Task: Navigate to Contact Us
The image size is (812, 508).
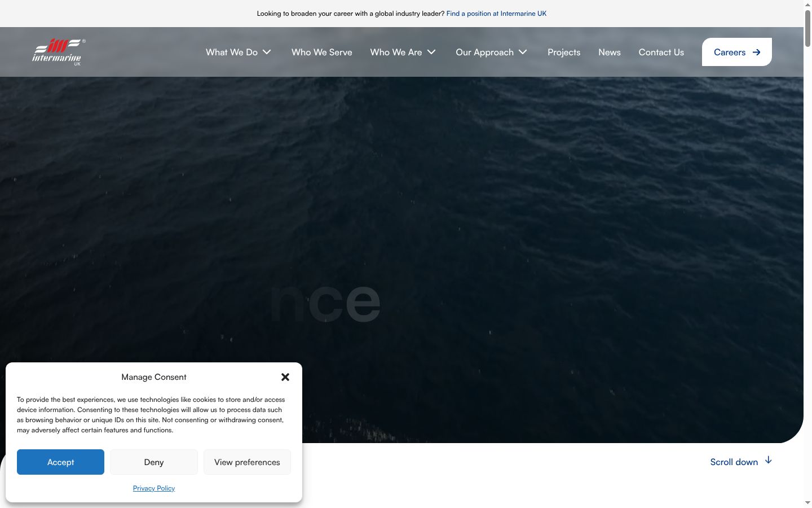Action: [x=661, y=52]
